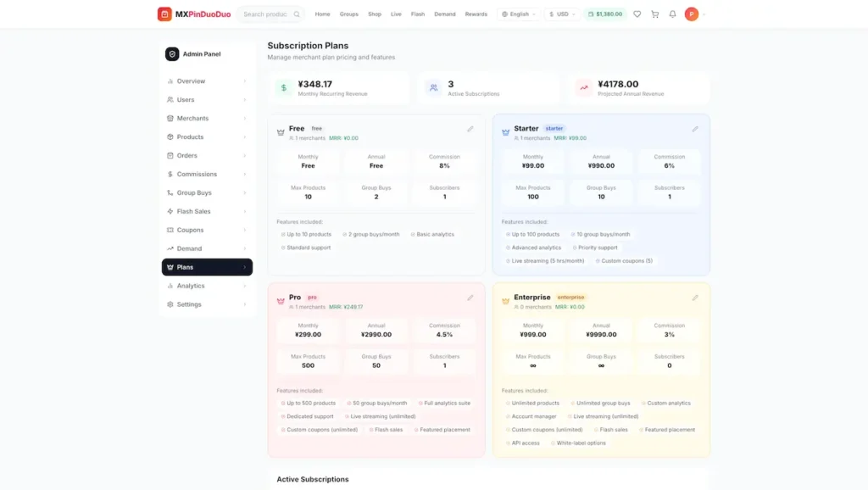Open Flash in the top navigation
The width and height of the screenshot is (868, 490).
click(x=418, y=14)
